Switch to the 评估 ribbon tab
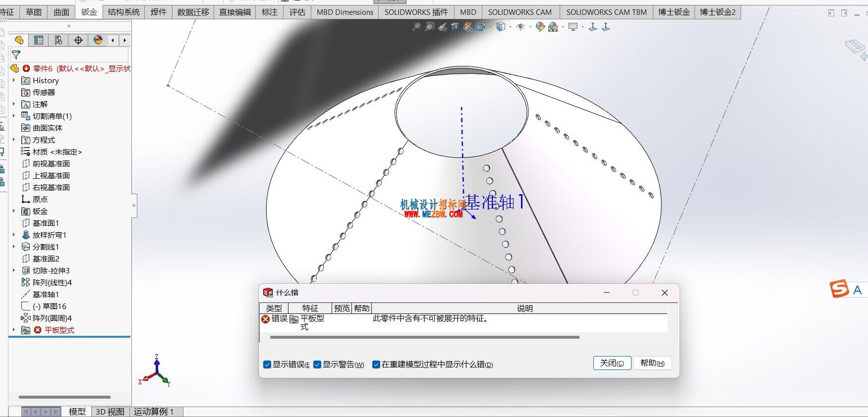The image size is (868, 417). (297, 12)
